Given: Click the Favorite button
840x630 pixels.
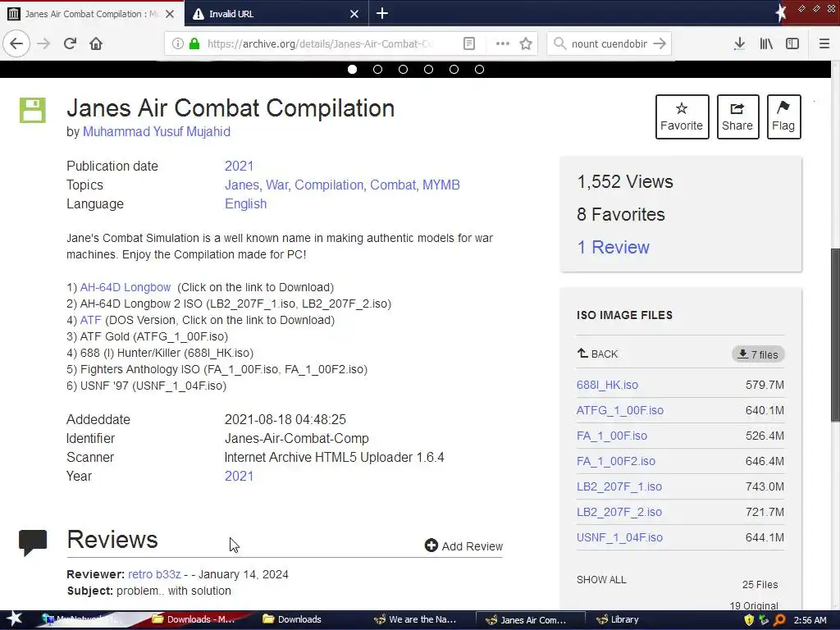Looking at the screenshot, I should [682, 116].
